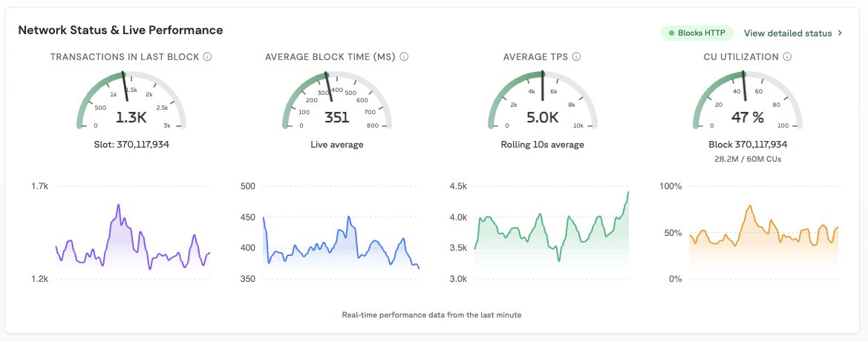Click the 1.3K transactions gauge value
The height and width of the screenshot is (342, 868).
coord(131,117)
